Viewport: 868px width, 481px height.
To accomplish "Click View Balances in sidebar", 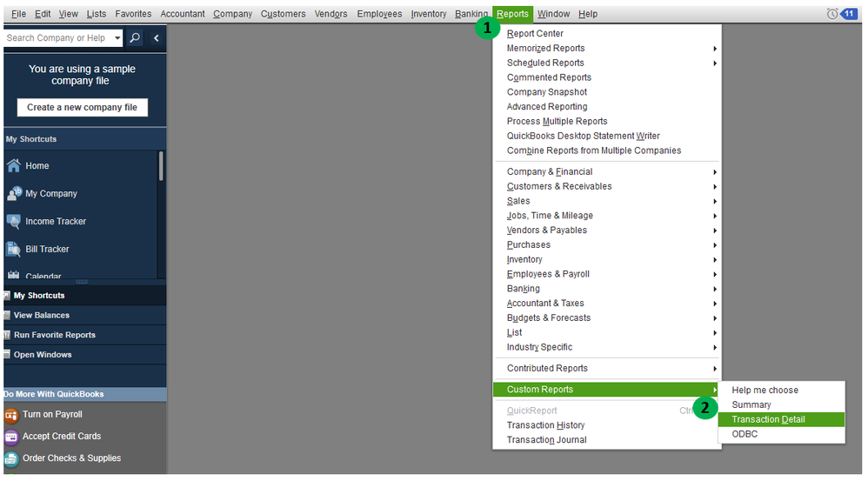I will 42,315.
